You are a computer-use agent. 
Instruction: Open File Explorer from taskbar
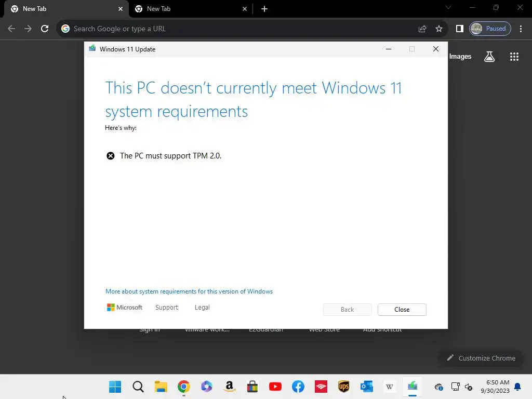tap(161, 387)
